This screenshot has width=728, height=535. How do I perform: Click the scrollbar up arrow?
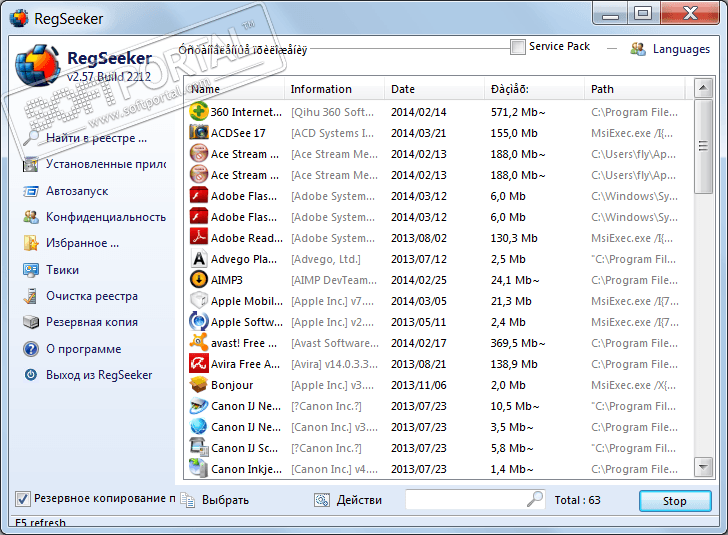[703, 87]
